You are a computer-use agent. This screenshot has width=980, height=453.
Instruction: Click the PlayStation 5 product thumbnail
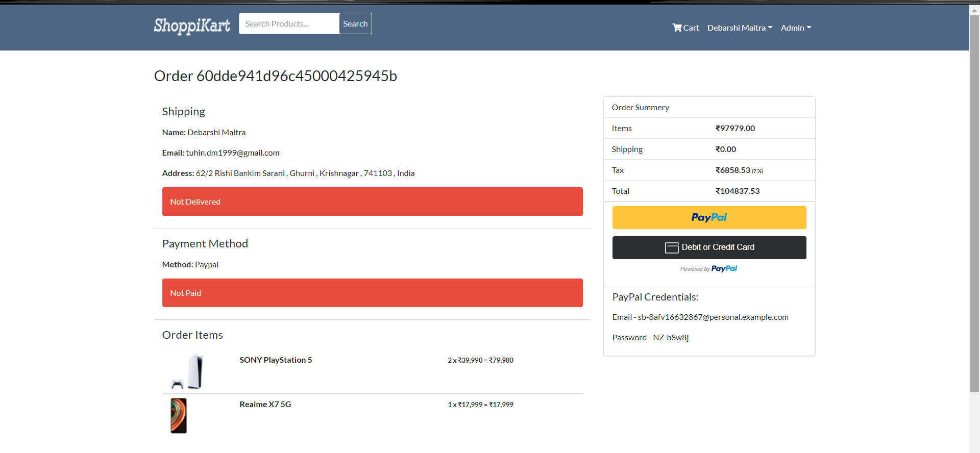(x=187, y=371)
